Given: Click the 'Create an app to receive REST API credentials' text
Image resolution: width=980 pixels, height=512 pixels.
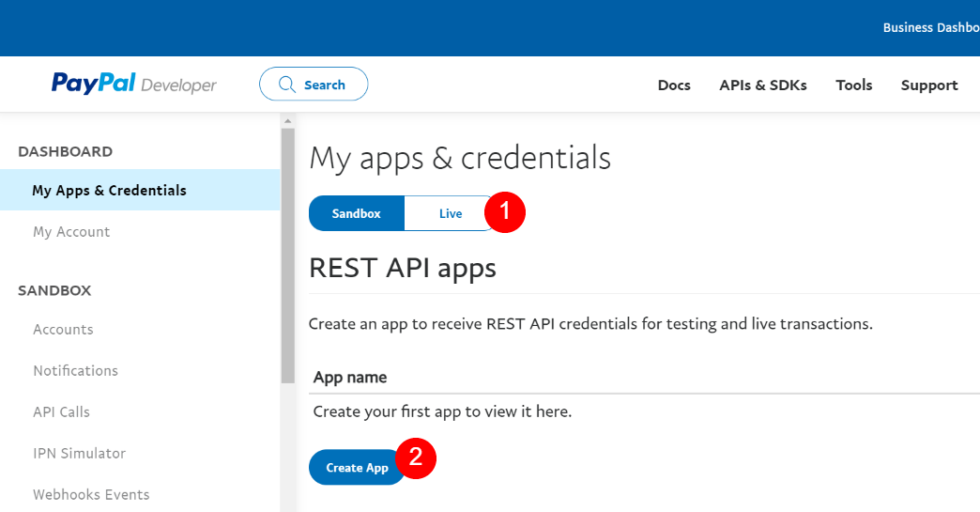Looking at the screenshot, I should coord(590,324).
